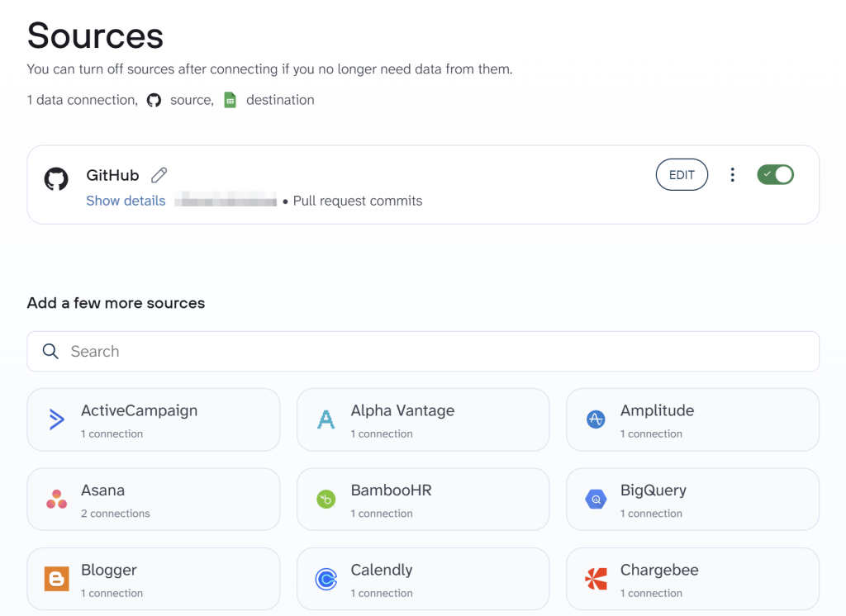The width and height of the screenshot is (846, 616).
Task: Click the magnifying glass search icon
Action: click(50, 351)
